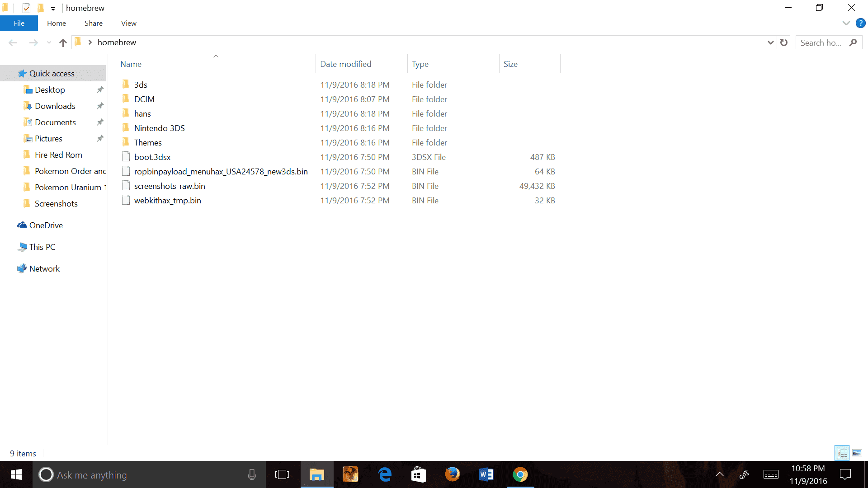The image size is (868, 488).
Task: Select the boot.3dsx file icon
Action: coord(126,157)
